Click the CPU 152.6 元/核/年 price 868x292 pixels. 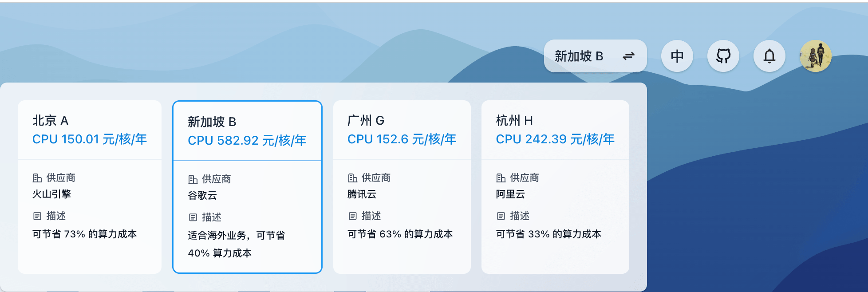point(402,139)
